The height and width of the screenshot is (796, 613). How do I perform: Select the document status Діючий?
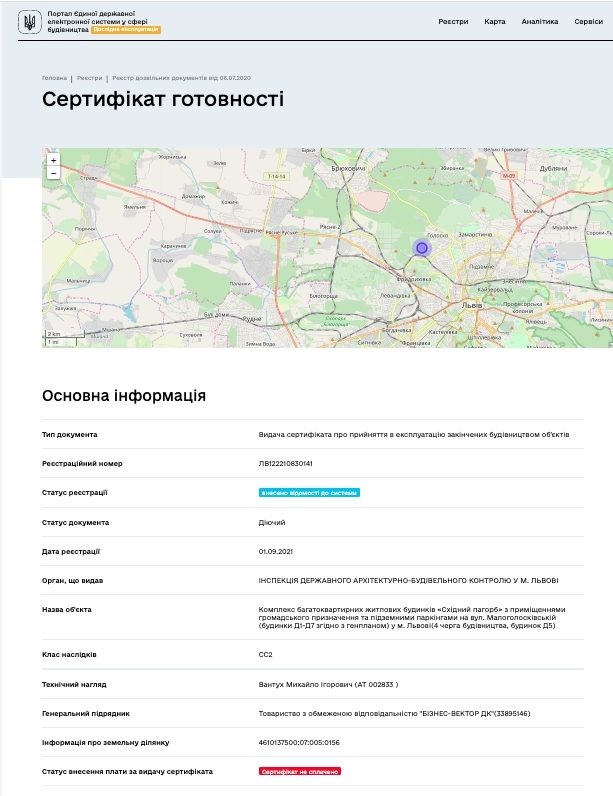(x=272, y=522)
